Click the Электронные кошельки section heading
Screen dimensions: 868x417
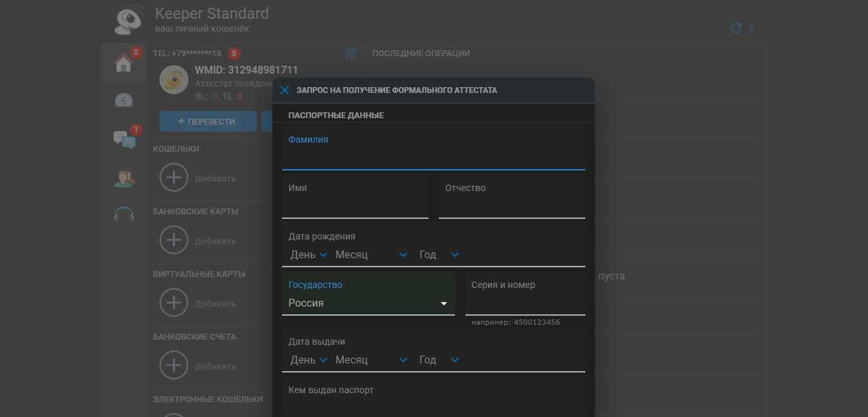[208, 399]
